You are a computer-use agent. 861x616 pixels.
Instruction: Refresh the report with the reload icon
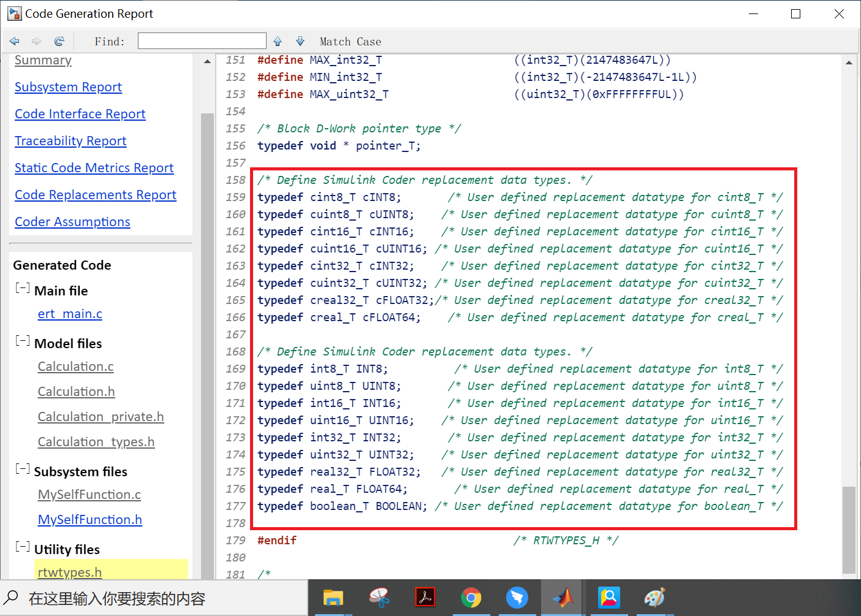(59, 41)
